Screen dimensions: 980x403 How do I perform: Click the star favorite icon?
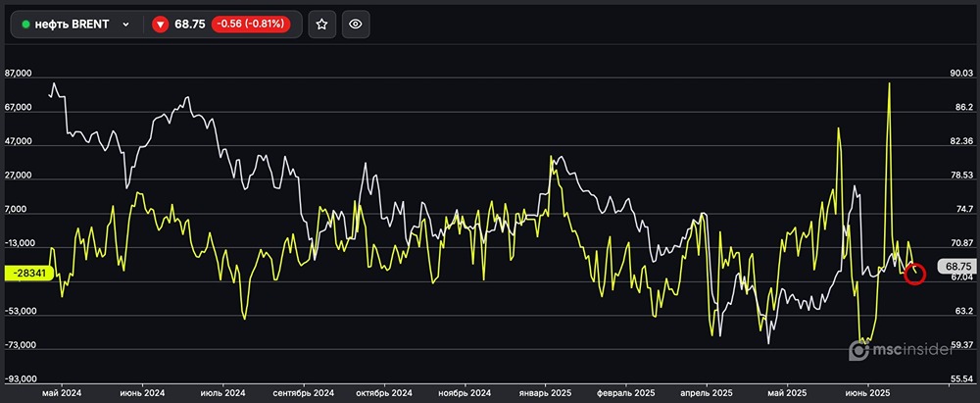point(321,25)
